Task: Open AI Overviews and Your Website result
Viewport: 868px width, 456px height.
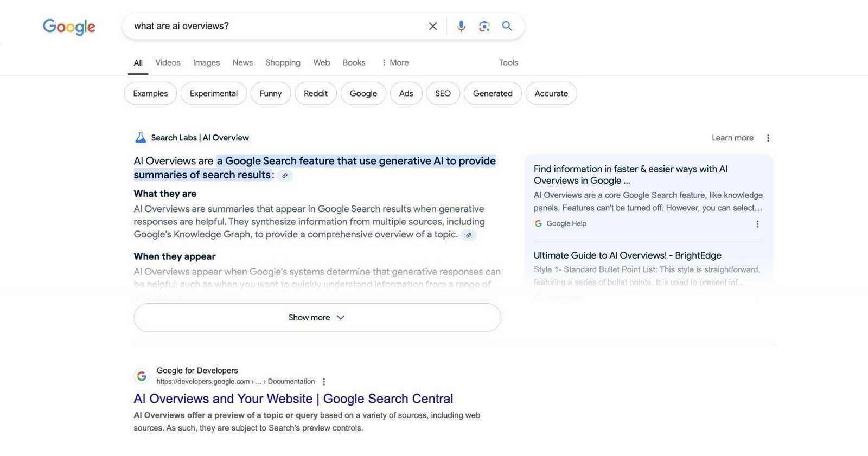Action: click(x=293, y=399)
